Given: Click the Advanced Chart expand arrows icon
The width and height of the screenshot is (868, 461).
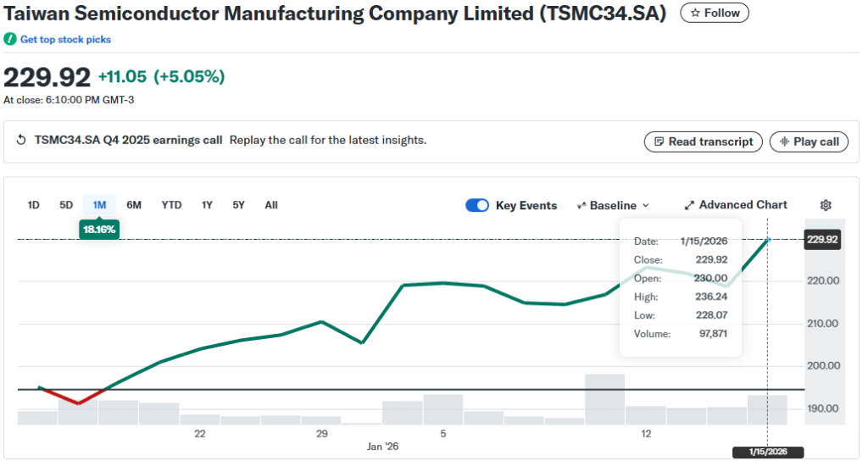Looking at the screenshot, I should click(690, 205).
